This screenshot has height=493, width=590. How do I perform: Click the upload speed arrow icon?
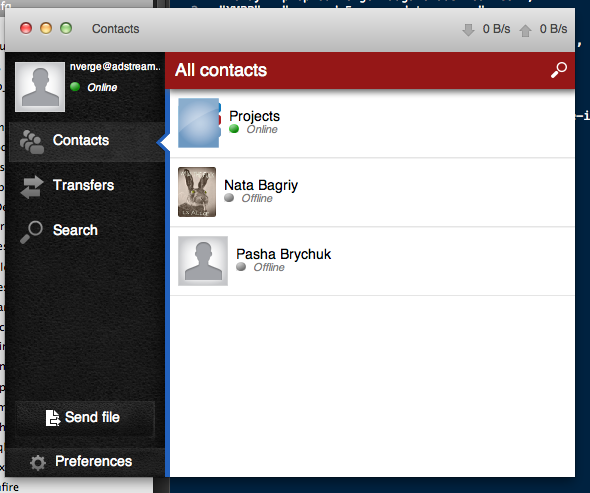point(525,30)
